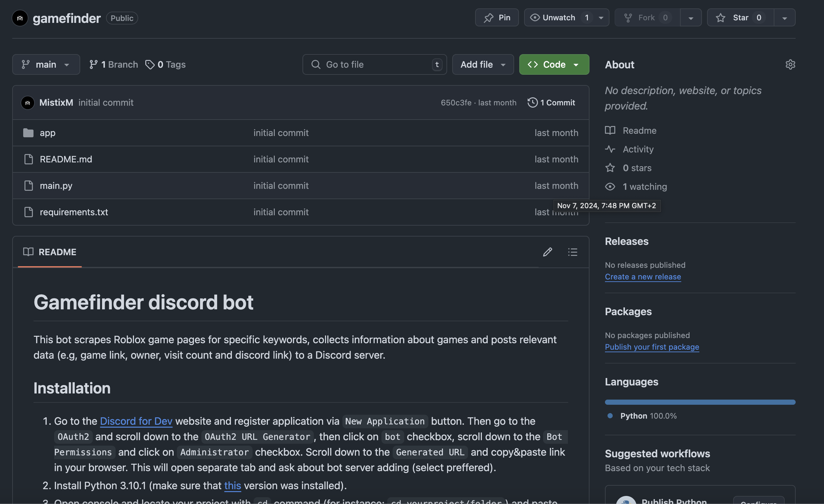Click the tags icon showing 0 Tags
Screen dimensions: 824x504
149,64
